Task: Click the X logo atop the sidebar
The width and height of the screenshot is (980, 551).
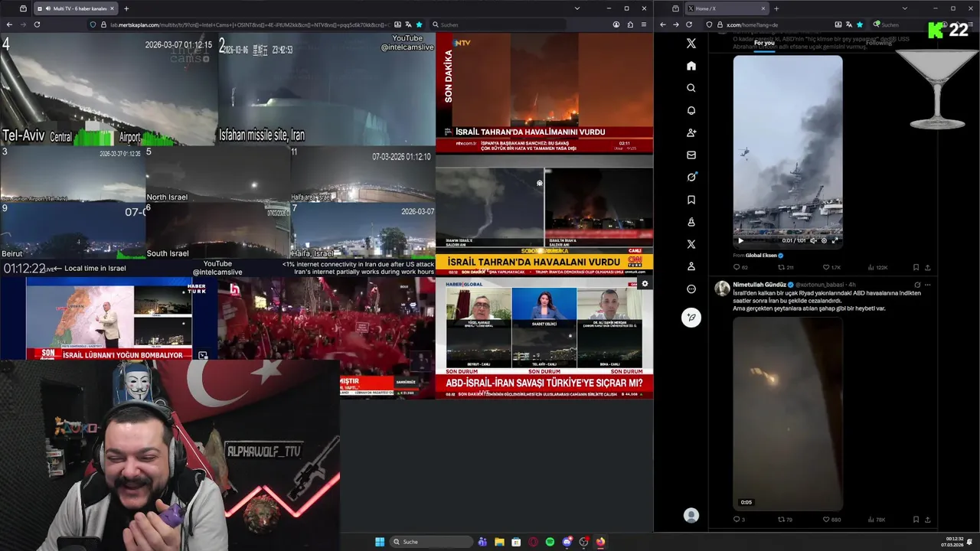Action: pos(691,44)
